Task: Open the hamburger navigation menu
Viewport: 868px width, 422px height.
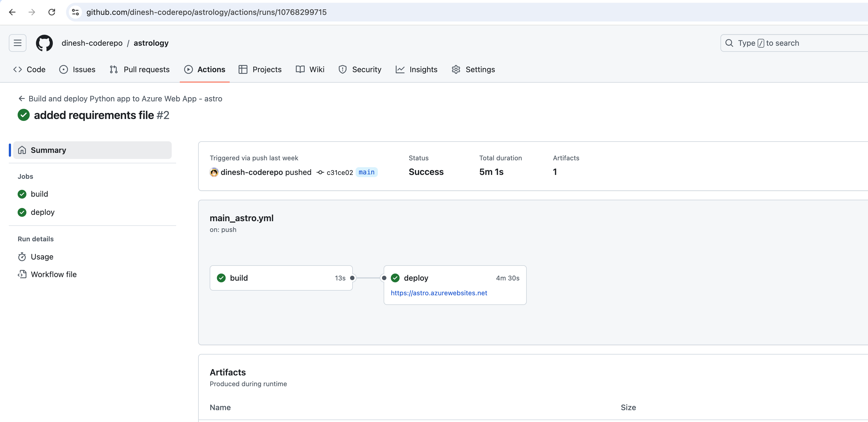Action: point(18,43)
